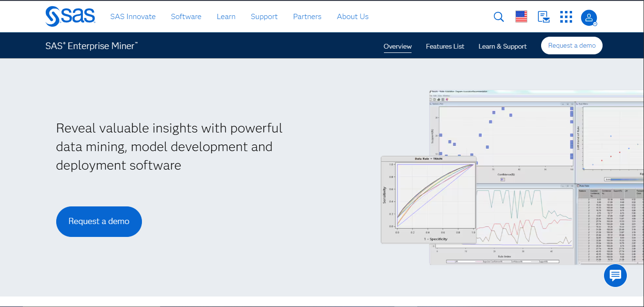The width and height of the screenshot is (644, 307).
Task: Open the SAS Innovate menu
Action: [133, 16]
